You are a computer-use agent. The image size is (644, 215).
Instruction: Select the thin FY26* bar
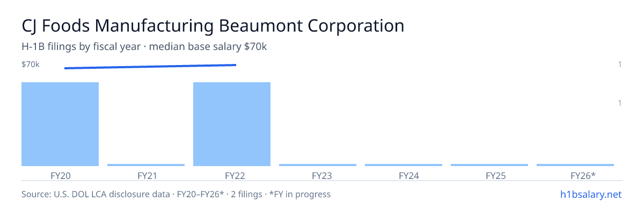pos(575,165)
